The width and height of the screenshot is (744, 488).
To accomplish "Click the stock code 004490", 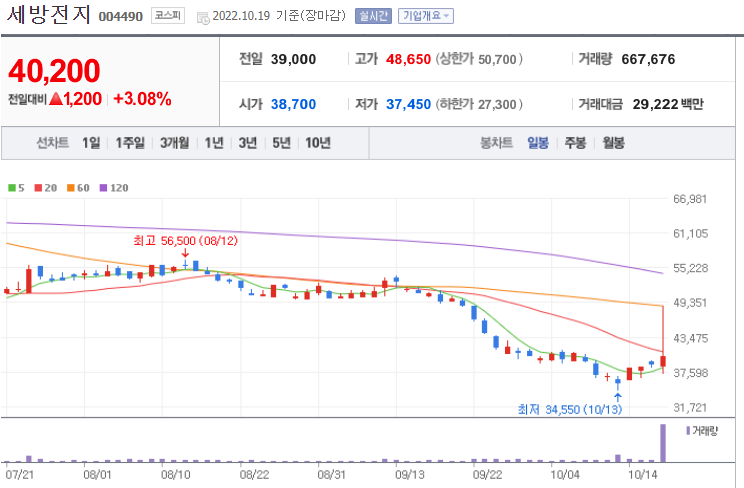I will (121, 17).
